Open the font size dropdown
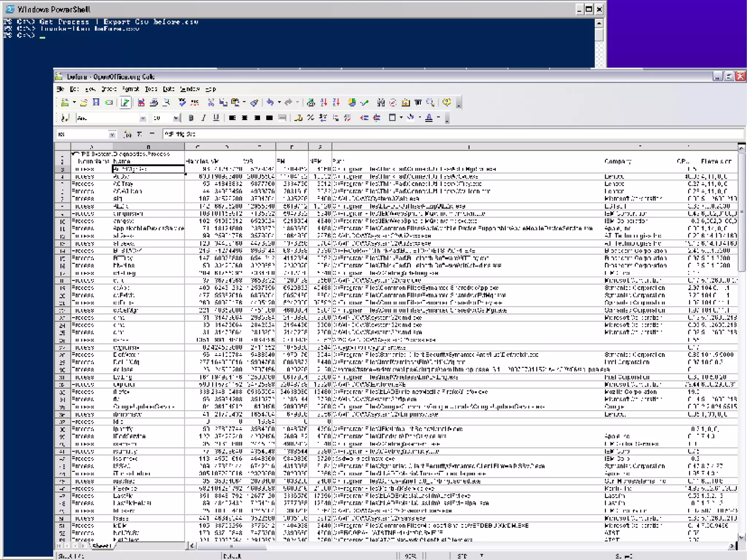The height and width of the screenshot is (560, 747). [176, 118]
